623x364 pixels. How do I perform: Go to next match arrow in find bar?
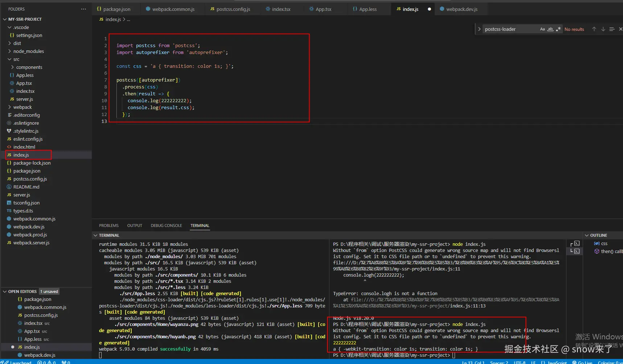(x=603, y=29)
